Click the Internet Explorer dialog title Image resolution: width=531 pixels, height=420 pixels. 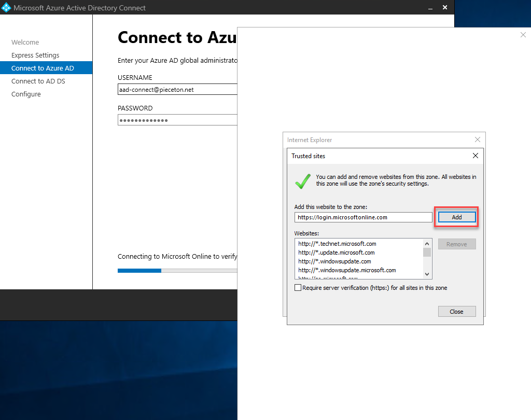pyautogui.click(x=310, y=140)
